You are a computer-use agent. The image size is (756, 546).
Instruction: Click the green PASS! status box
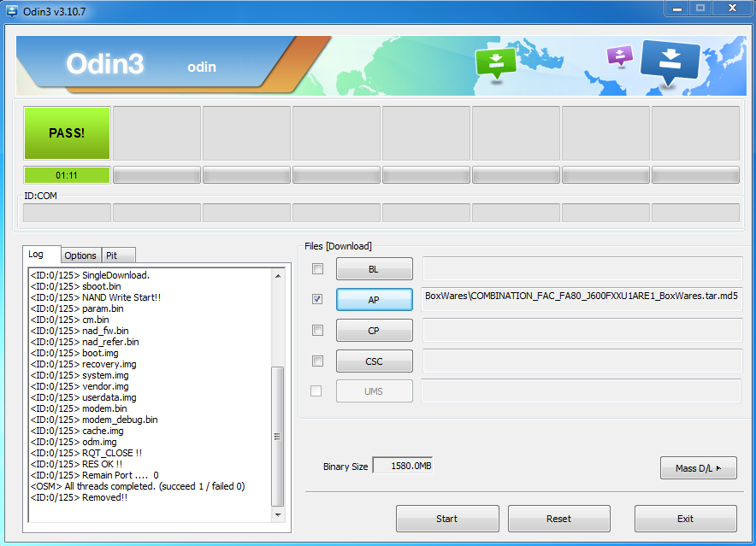[x=67, y=133]
